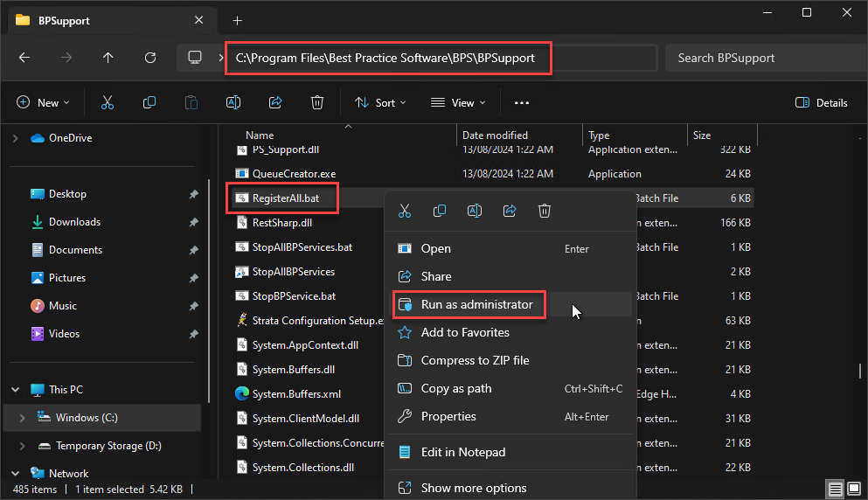Open the See more ellipsis menu
Screen dimensions: 868x500
coord(522,102)
